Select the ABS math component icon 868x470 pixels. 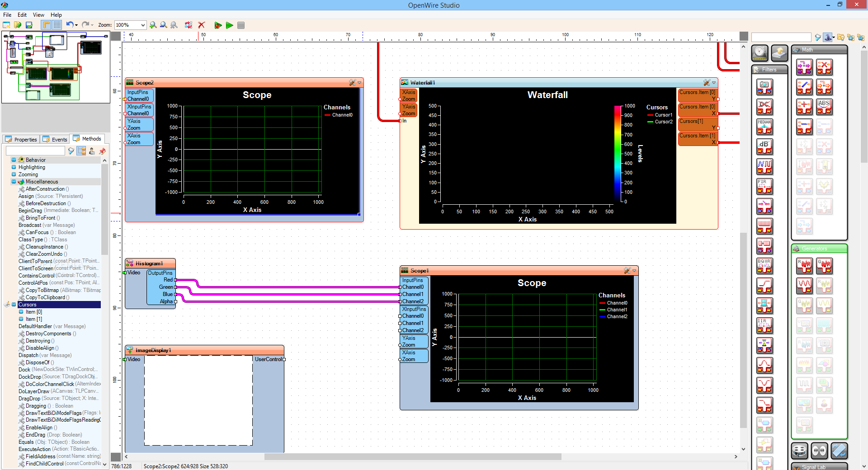[824, 107]
